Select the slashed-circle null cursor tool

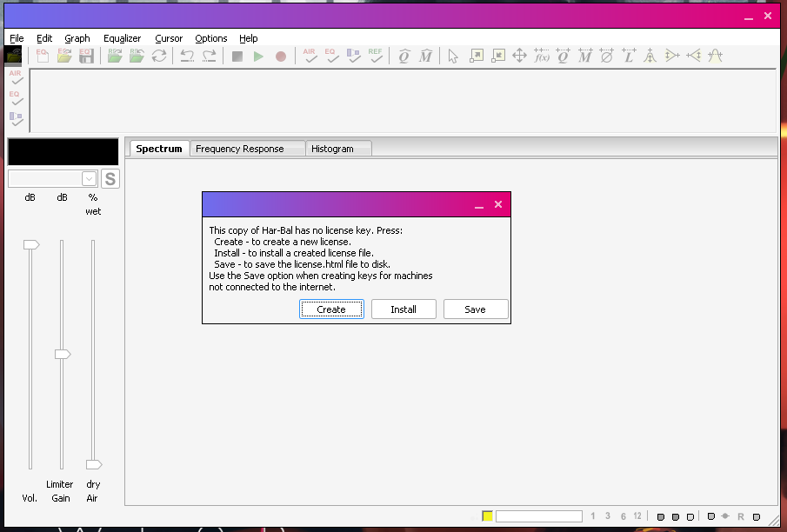(607, 56)
